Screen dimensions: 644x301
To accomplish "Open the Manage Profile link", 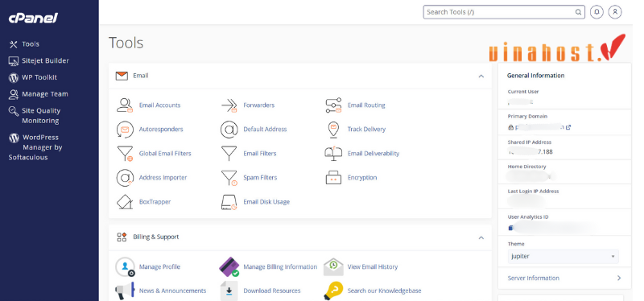I will [159, 267].
